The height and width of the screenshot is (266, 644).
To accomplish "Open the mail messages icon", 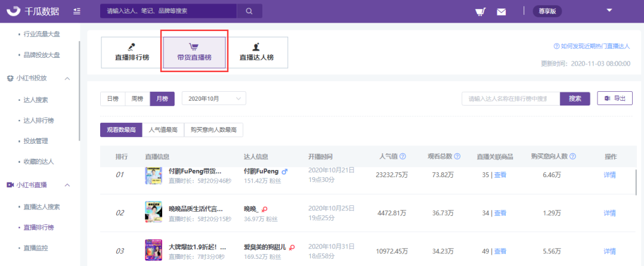I will click(x=501, y=12).
